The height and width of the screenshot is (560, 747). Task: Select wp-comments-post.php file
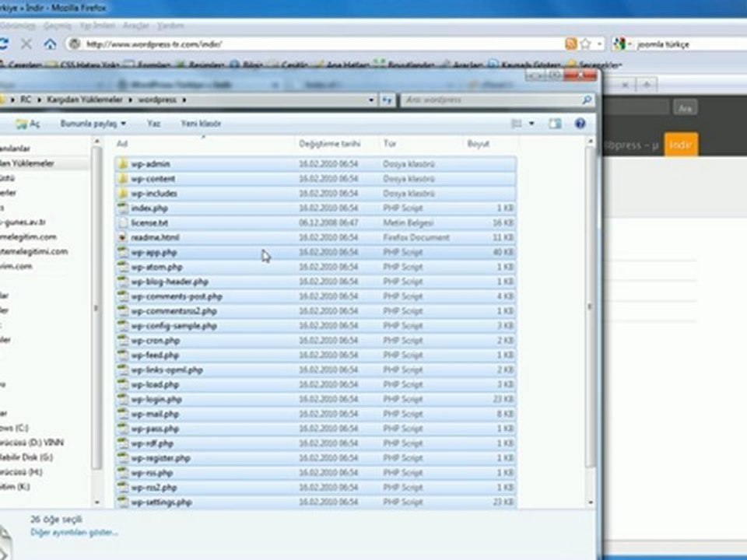tap(315, 296)
